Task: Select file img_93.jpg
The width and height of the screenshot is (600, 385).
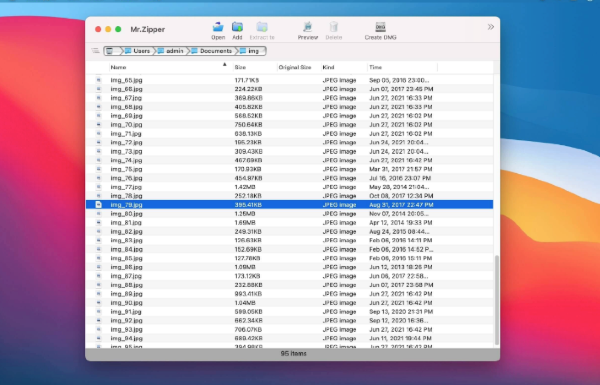Action: click(x=289, y=330)
